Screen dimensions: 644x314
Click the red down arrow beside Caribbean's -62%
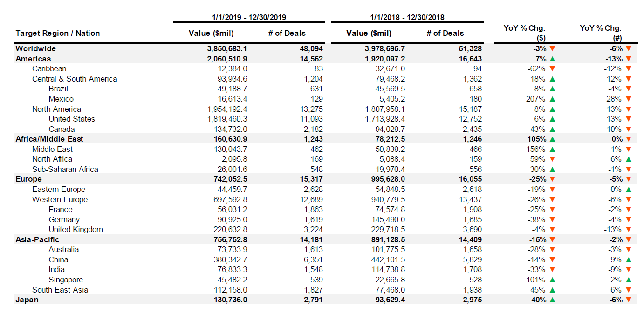pos(552,69)
